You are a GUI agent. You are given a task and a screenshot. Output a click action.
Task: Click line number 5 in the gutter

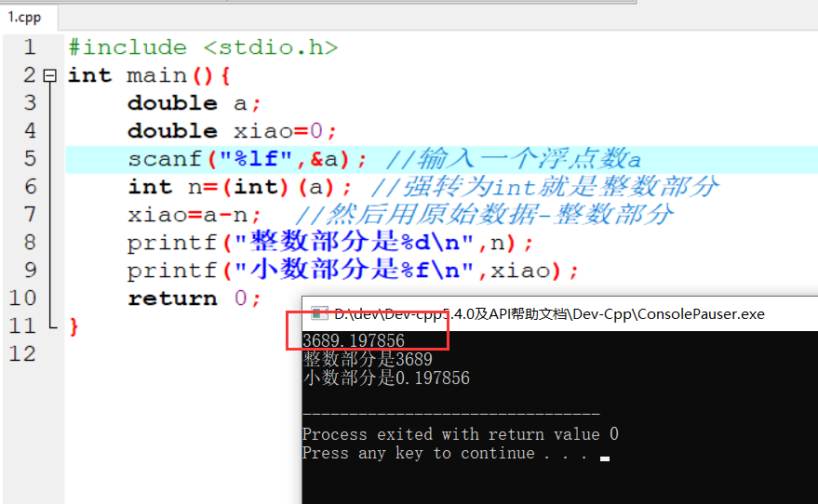tap(30, 159)
